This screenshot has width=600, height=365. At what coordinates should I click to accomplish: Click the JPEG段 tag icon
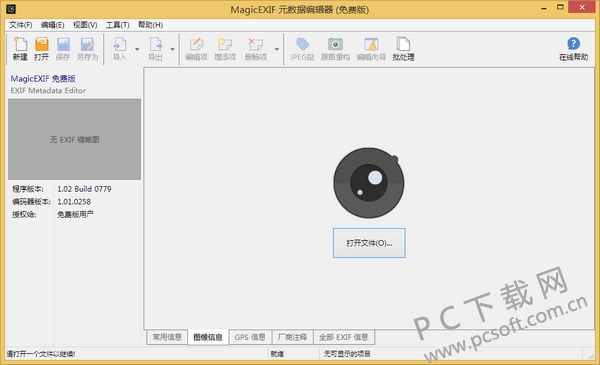tap(302, 44)
